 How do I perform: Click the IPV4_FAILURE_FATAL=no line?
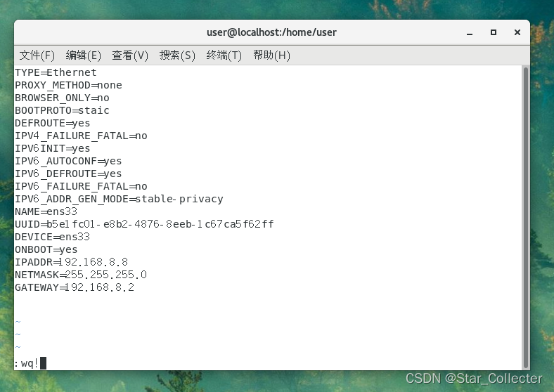[81, 136]
